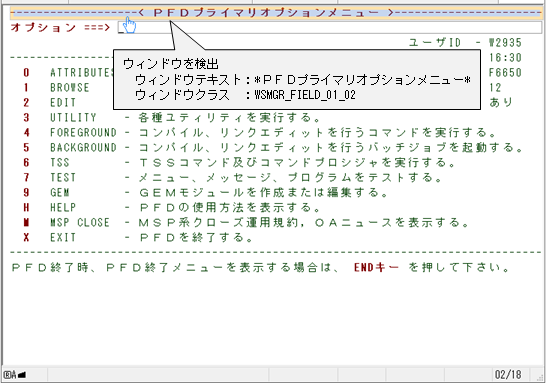
Task: Click the ユーザID W2935 field
Action: coord(465,42)
